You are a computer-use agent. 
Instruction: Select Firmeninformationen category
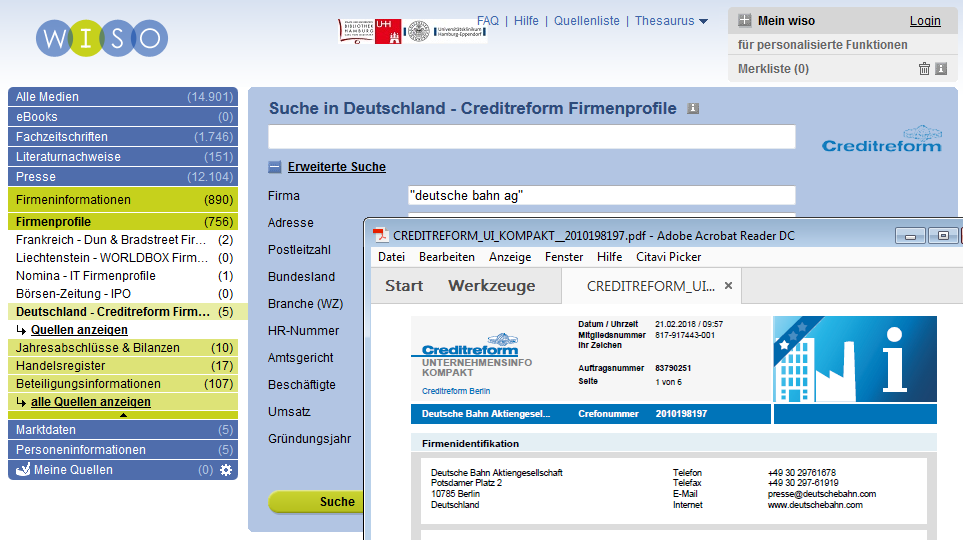point(123,200)
